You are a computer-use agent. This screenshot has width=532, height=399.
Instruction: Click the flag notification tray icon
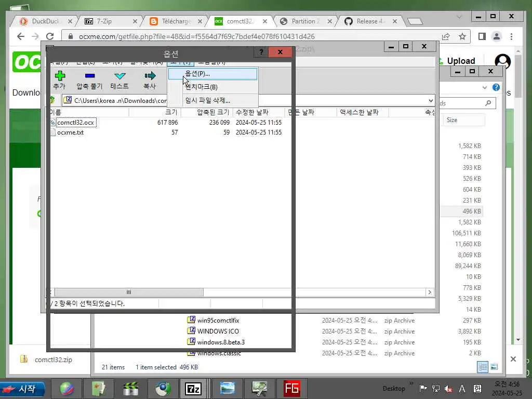tap(423, 389)
